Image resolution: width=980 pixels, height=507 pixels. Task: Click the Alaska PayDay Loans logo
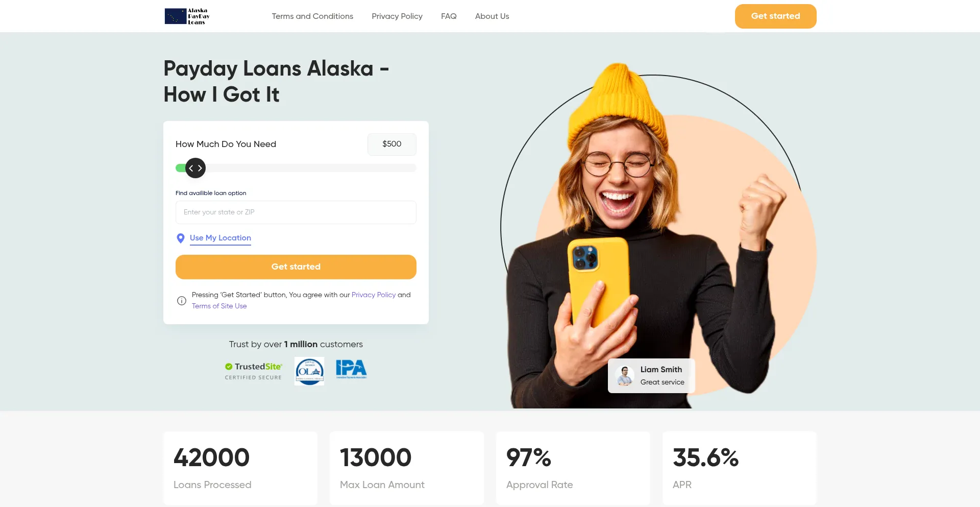coord(187,16)
